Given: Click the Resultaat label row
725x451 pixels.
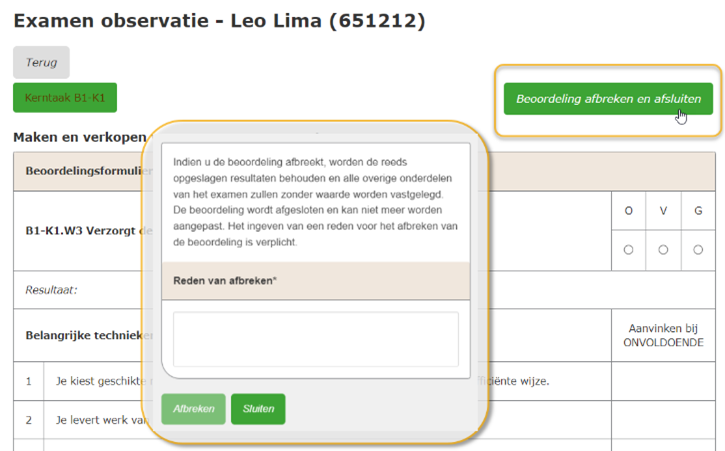Looking at the screenshot, I should 78,290.
